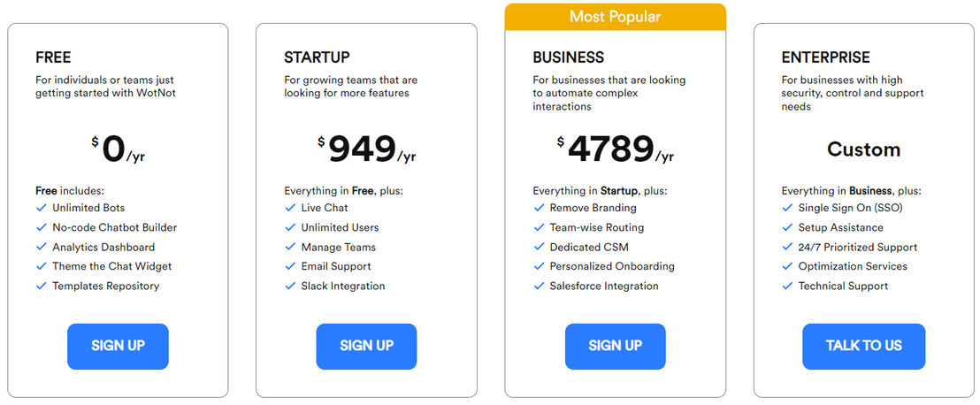Image resolution: width=980 pixels, height=405 pixels.
Task: Click the Most Popular banner
Action: [x=615, y=17]
